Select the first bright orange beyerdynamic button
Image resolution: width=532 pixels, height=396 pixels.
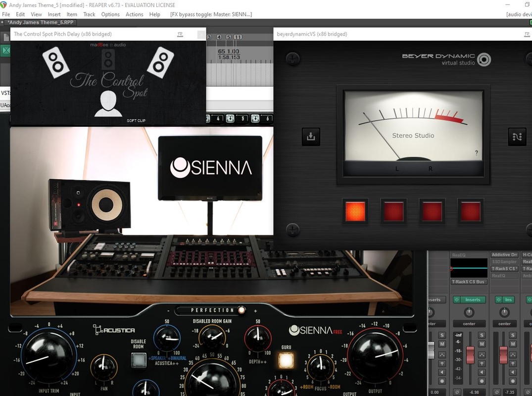pyautogui.click(x=355, y=211)
